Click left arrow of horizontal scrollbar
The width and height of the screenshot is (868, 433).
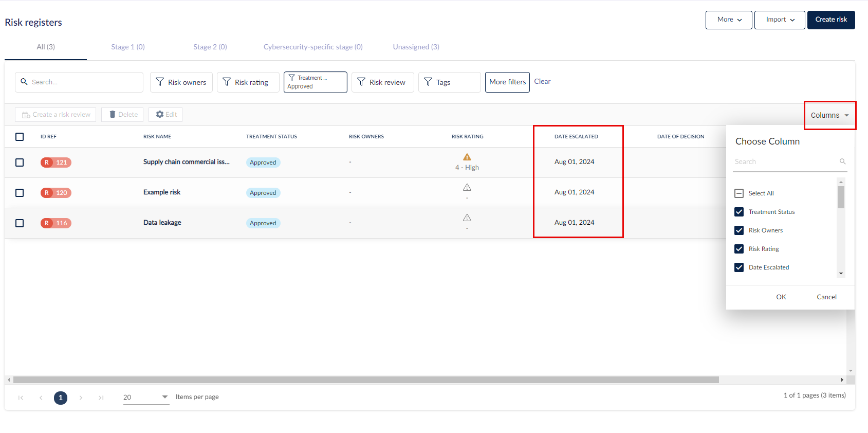9,380
